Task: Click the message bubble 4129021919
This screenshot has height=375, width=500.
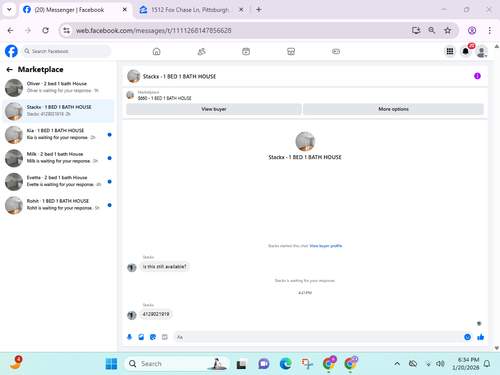Action: pos(156,314)
